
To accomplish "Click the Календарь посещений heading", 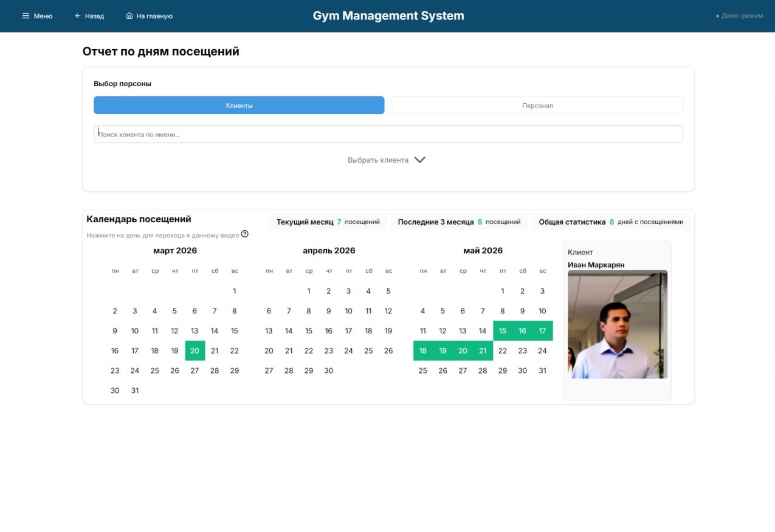I will pyautogui.click(x=139, y=219).
